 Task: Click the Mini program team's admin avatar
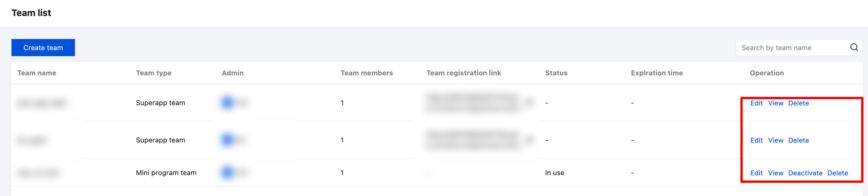(x=227, y=173)
